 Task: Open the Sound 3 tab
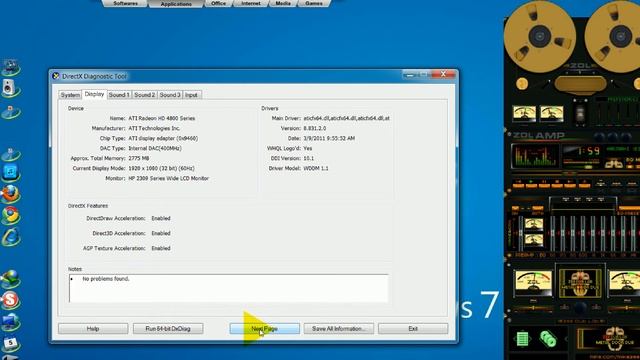pyautogui.click(x=170, y=95)
